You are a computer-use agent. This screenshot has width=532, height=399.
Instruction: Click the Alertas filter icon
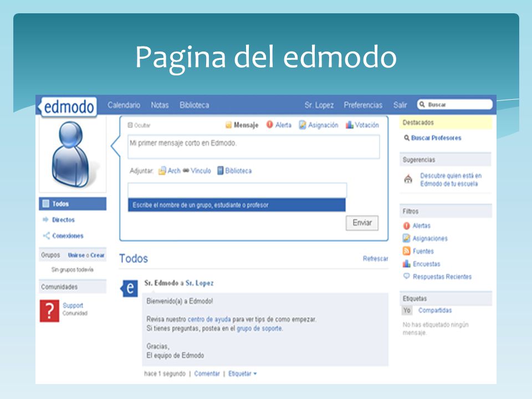[x=406, y=226]
